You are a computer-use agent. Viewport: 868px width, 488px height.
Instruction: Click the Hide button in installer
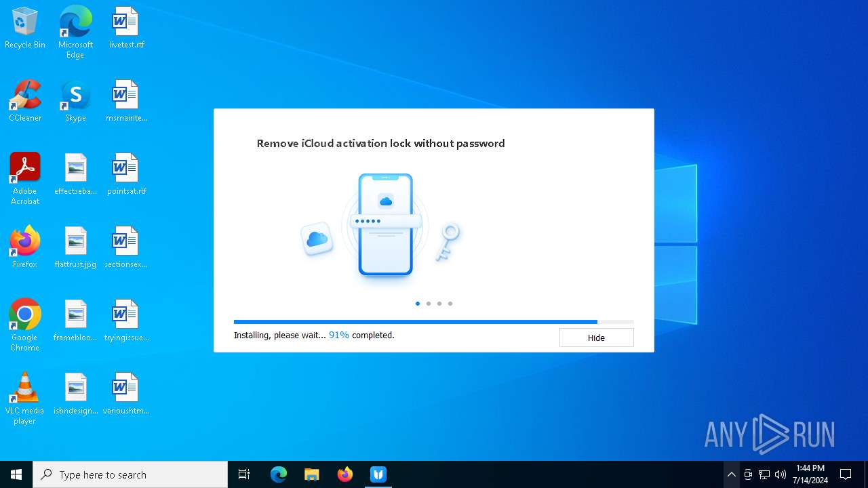[x=596, y=338]
